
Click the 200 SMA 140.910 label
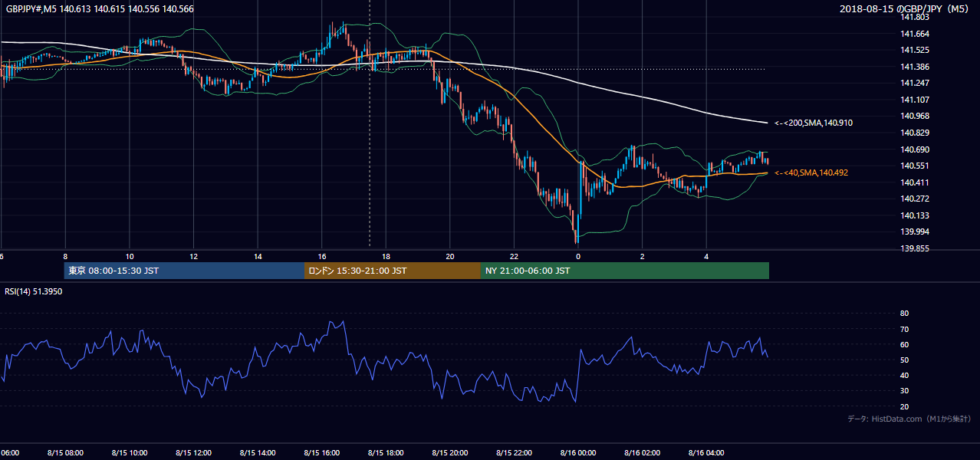point(814,123)
